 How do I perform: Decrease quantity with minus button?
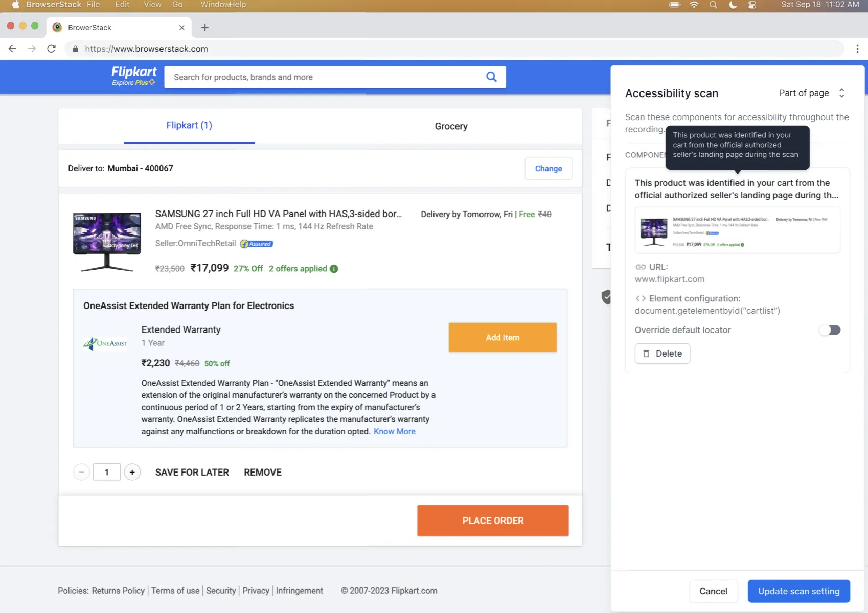click(x=81, y=473)
